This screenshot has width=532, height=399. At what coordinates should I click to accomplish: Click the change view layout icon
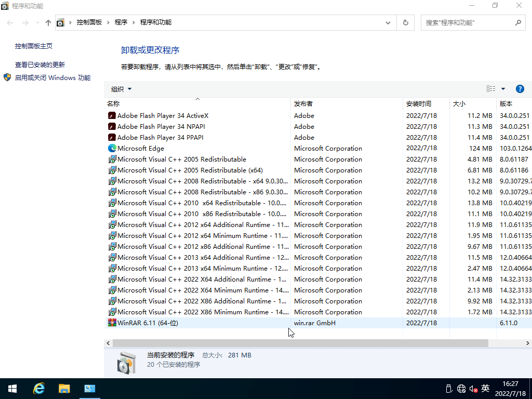(490, 89)
